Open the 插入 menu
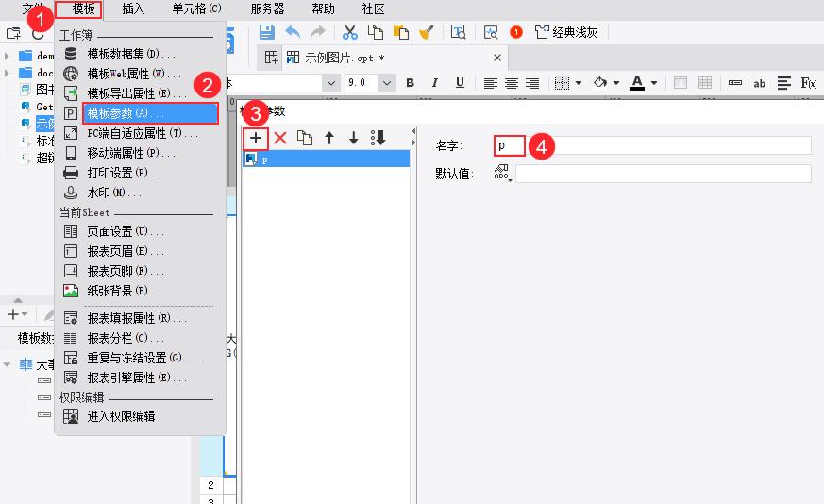The image size is (824, 504). click(133, 8)
